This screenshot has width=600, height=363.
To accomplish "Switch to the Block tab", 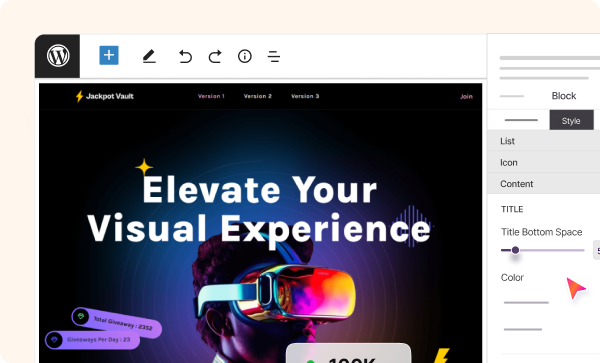I will coord(564,96).
